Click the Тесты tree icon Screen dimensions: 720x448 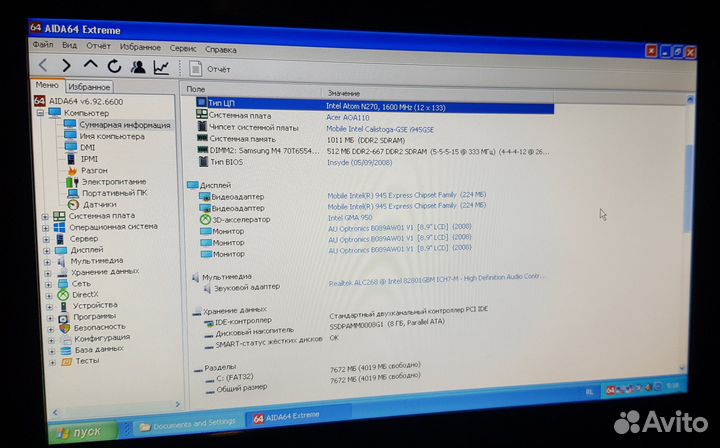pos(67,362)
